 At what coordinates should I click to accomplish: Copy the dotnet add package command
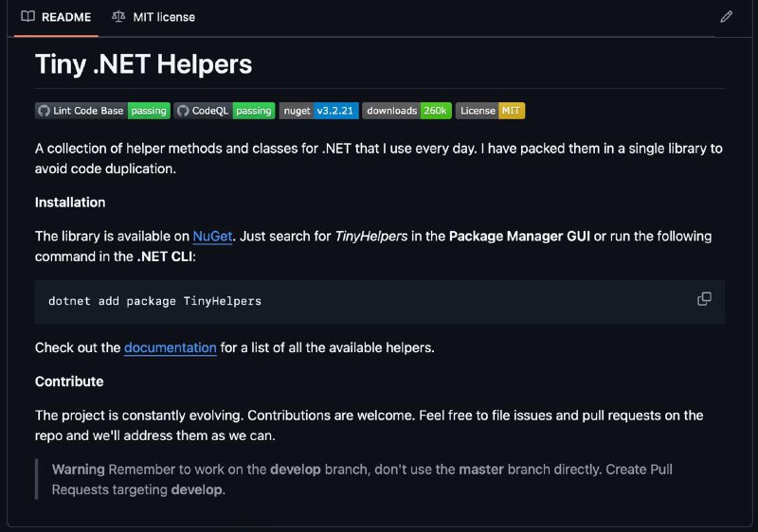[x=704, y=299]
